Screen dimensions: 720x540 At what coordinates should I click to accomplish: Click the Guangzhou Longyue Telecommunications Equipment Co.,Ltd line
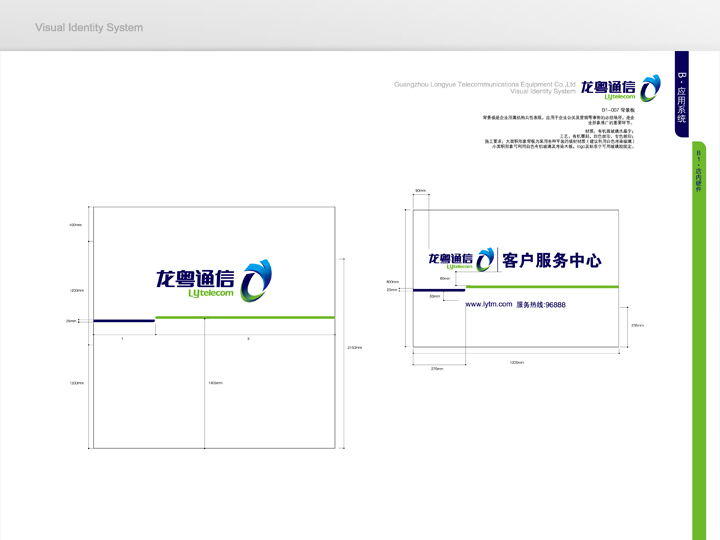484,84
